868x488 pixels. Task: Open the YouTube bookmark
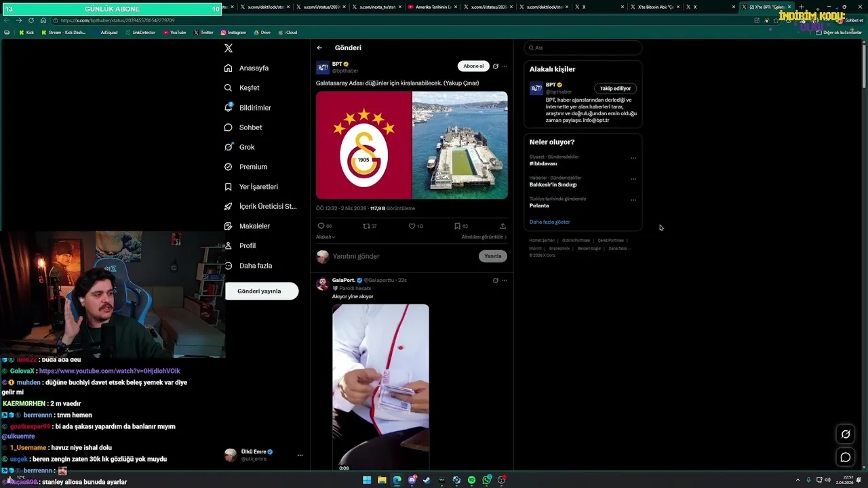tap(175, 33)
